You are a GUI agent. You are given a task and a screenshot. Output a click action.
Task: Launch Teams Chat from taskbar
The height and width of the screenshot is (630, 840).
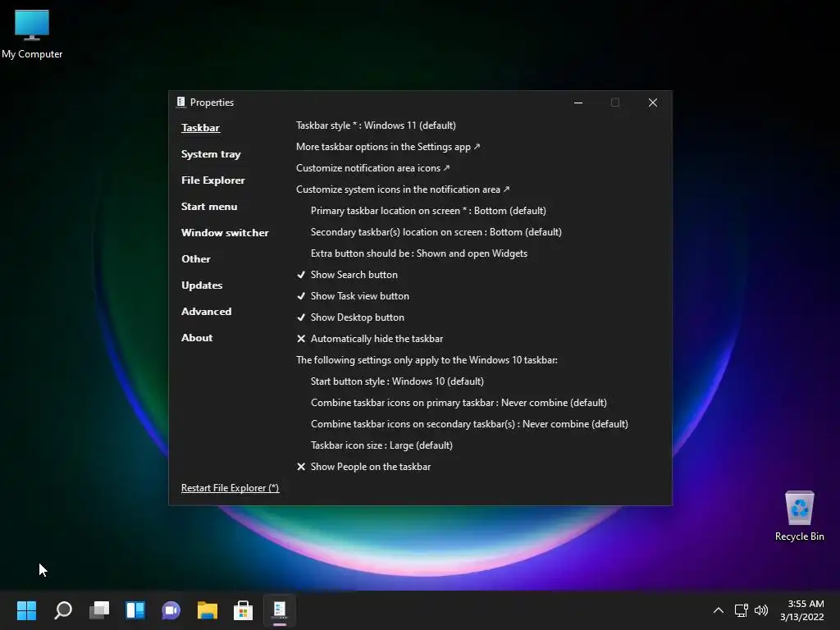(171, 610)
